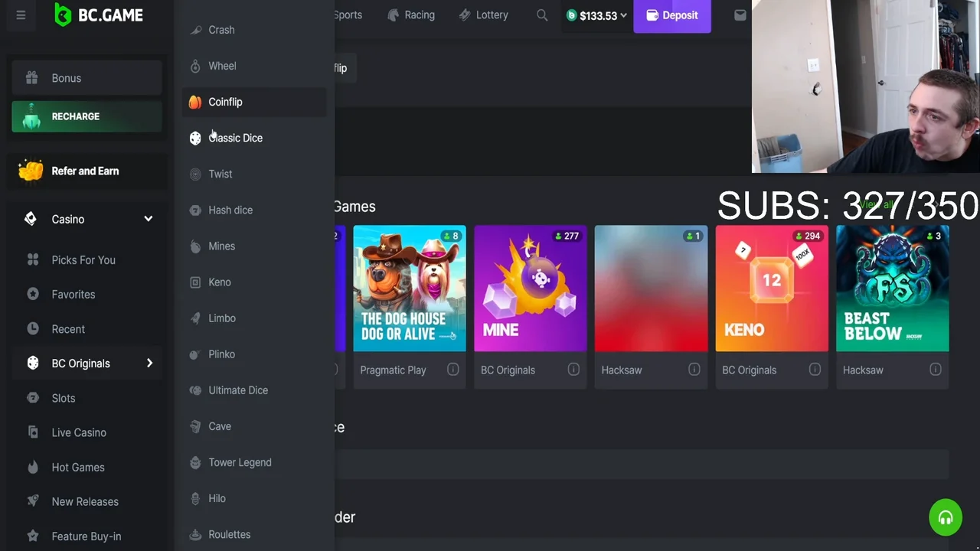Image resolution: width=980 pixels, height=551 pixels.
Task: Open Live Casino category
Action: (79, 432)
